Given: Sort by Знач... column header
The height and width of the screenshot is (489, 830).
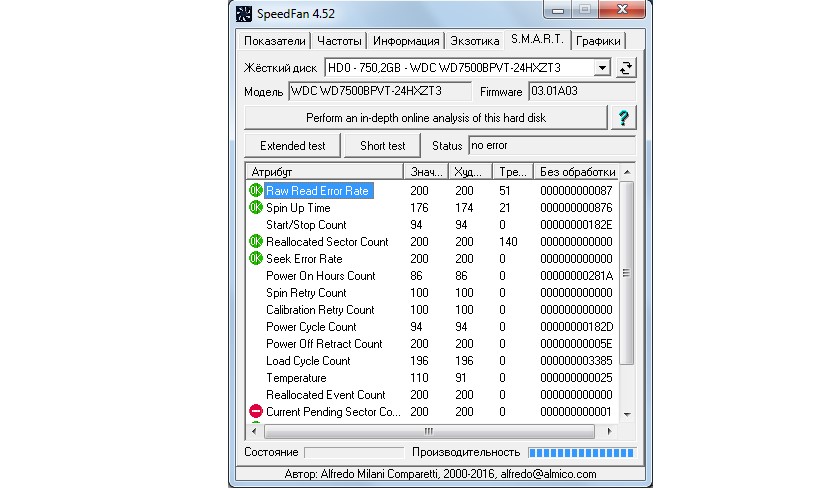Looking at the screenshot, I should point(426,171).
